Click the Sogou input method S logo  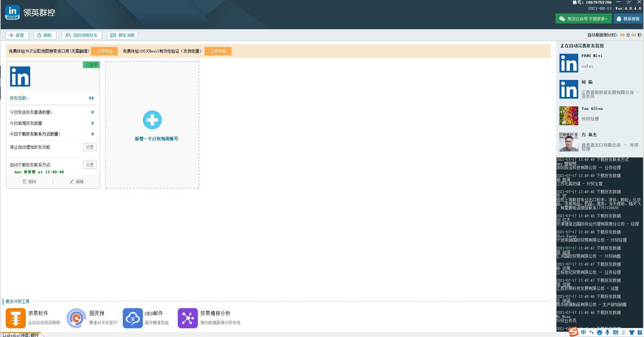(x=574, y=332)
